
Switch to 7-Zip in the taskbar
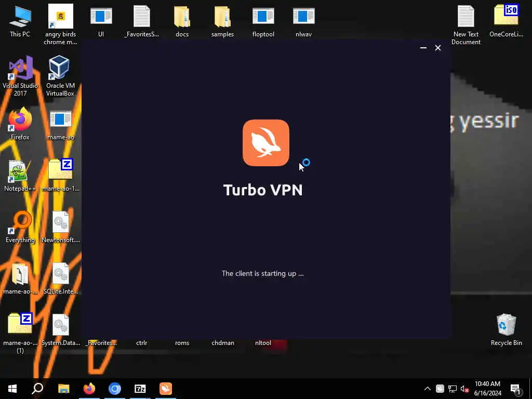(140, 389)
